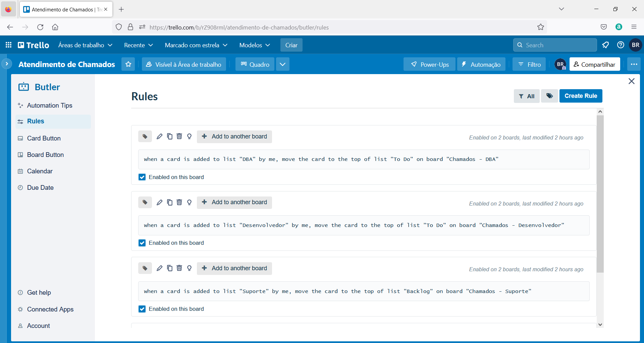Delete the Desenvolvedor rule
The height and width of the screenshot is (343, 644).
(179, 202)
